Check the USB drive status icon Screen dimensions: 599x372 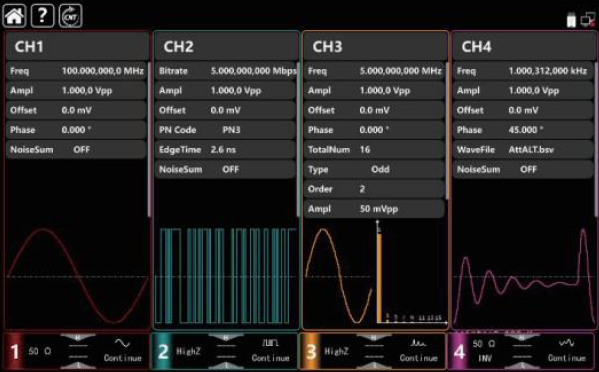tap(571, 20)
